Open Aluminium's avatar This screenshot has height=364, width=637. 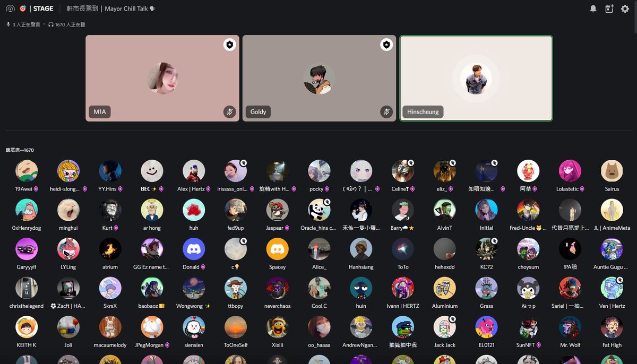tap(445, 288)
